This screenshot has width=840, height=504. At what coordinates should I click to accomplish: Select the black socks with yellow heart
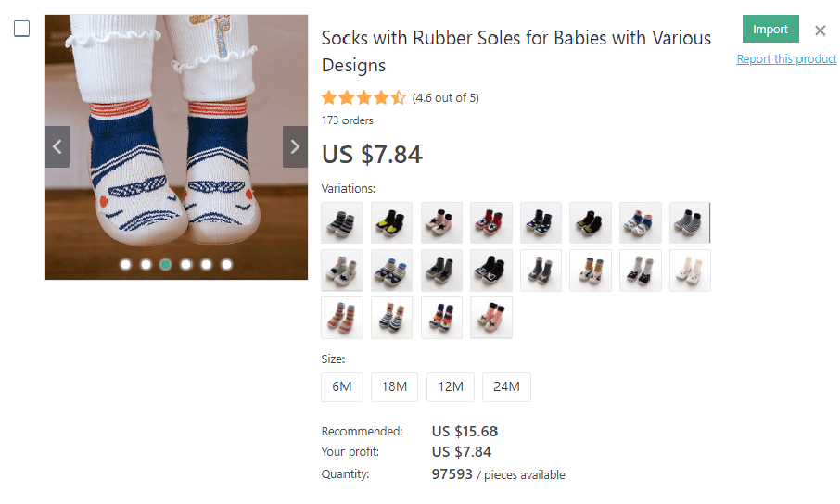392,222
